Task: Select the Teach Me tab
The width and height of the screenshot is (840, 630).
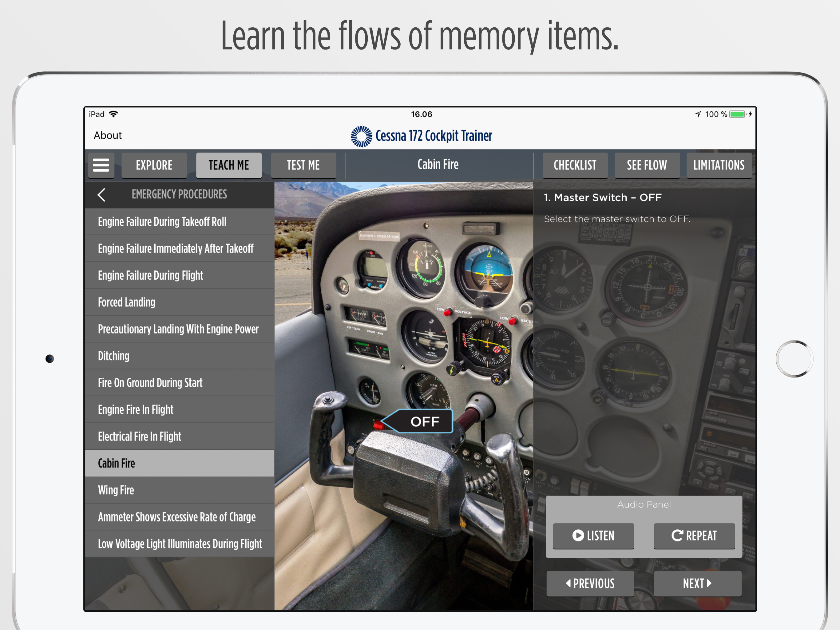Action: pos(229,165)
